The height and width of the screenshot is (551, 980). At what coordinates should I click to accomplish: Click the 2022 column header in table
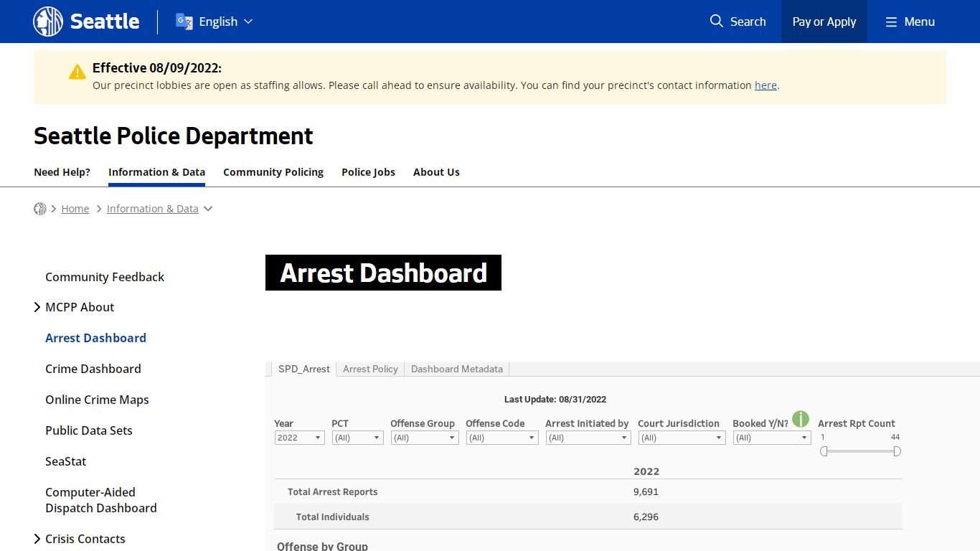646,471
